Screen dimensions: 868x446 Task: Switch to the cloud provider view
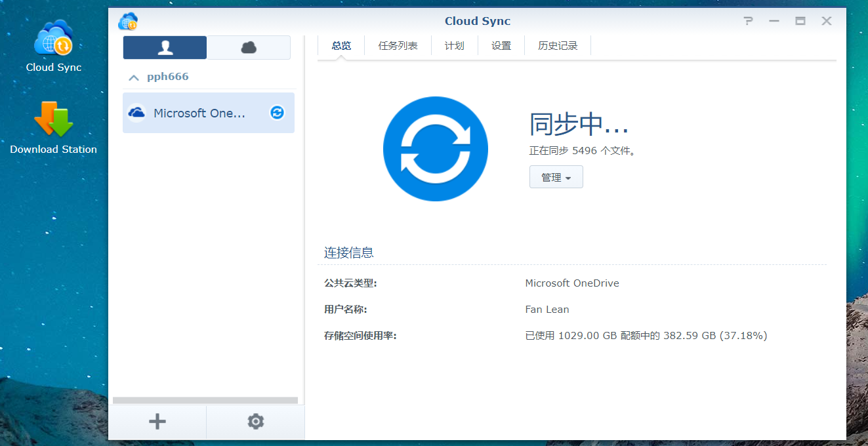pos(249,47)
